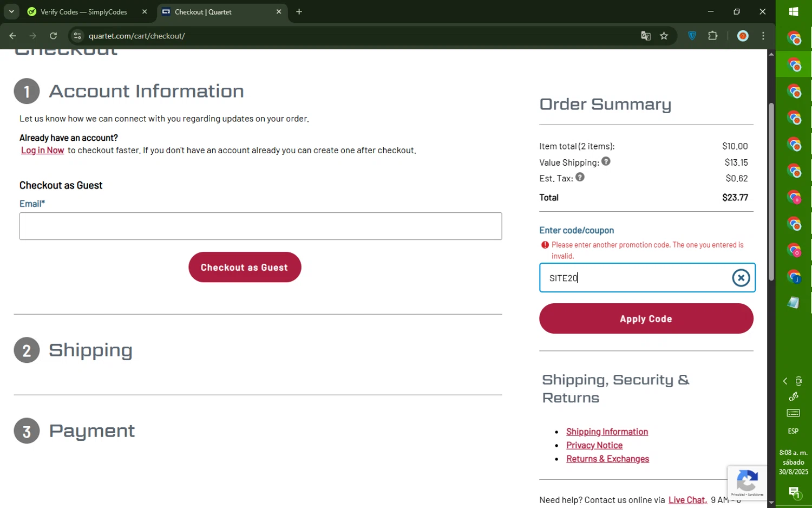Click the Total amount $23.77
812x508 pixels.
[x=735, y=198]
